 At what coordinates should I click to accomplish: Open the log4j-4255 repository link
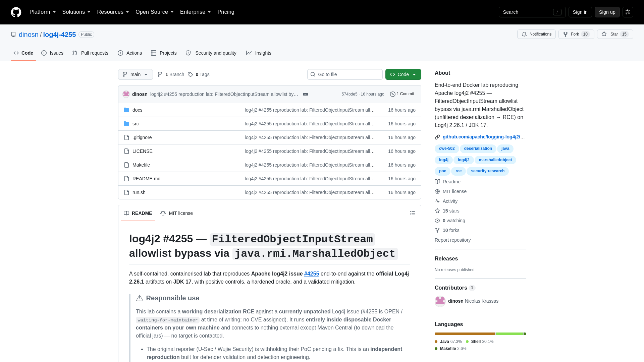coord(59,35)
